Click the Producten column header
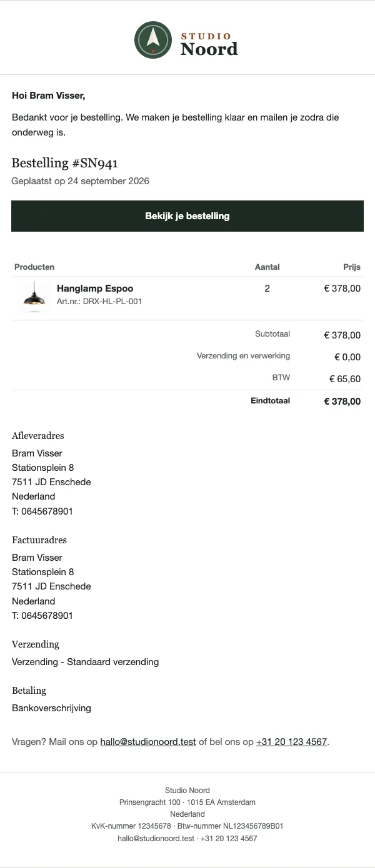The width and height of the screenshot is (375, 868). (x=34, y=267)
